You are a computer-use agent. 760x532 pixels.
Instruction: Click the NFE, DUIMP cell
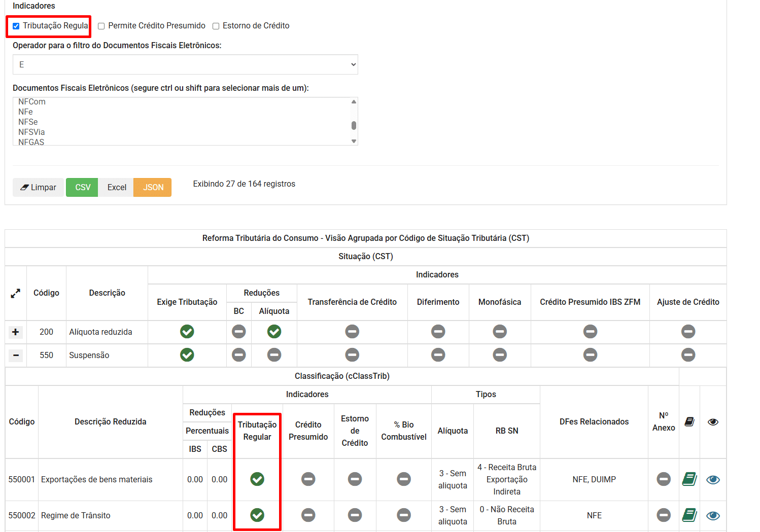click(x=594, y=479)
